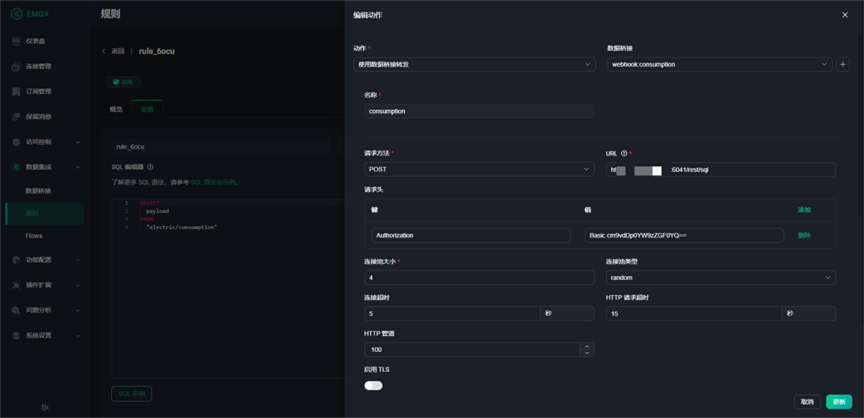Click the 启用 status badge
Screen dimensions: 864x418
122,82
